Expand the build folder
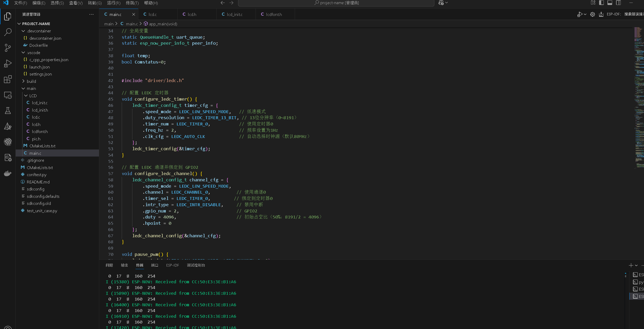Viewport: 644px width, 329px height. point(23,81)
